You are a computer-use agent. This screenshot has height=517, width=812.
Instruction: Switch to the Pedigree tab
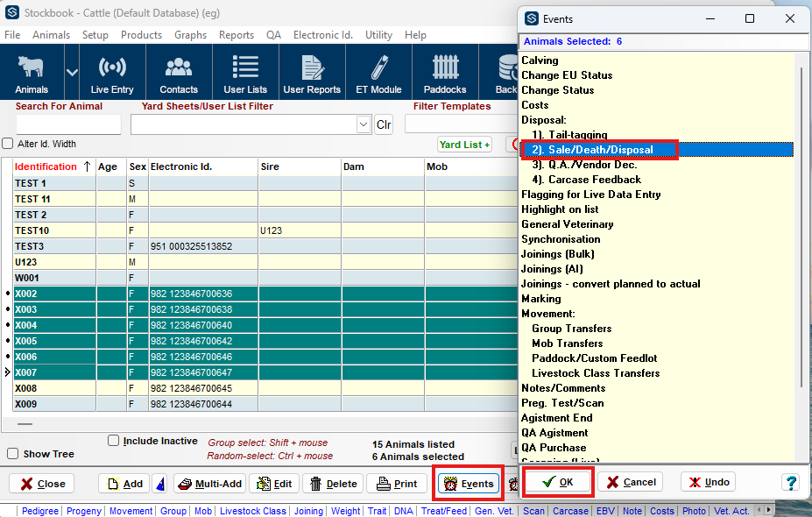[x=40, y=510]
